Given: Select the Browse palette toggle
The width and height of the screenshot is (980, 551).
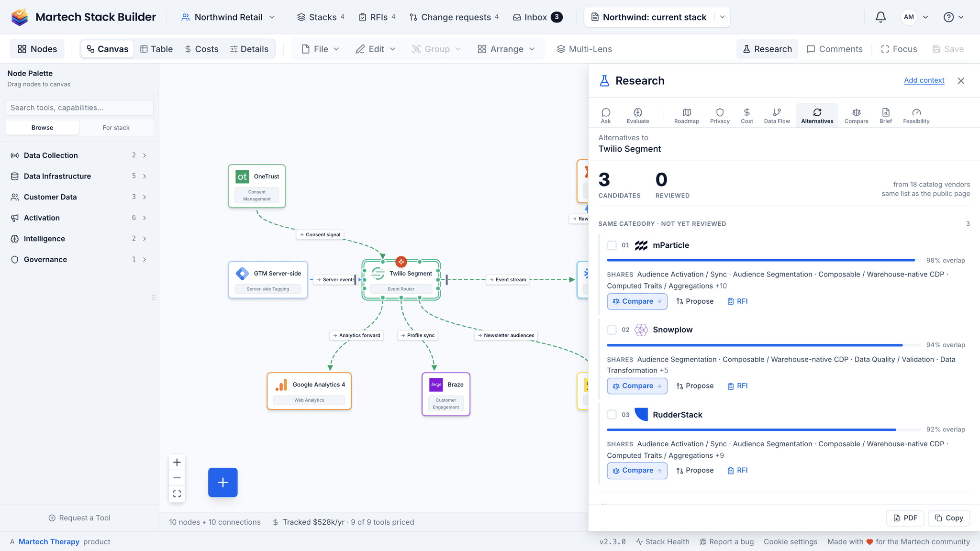Looking at the screenshot, I should 42,128.
